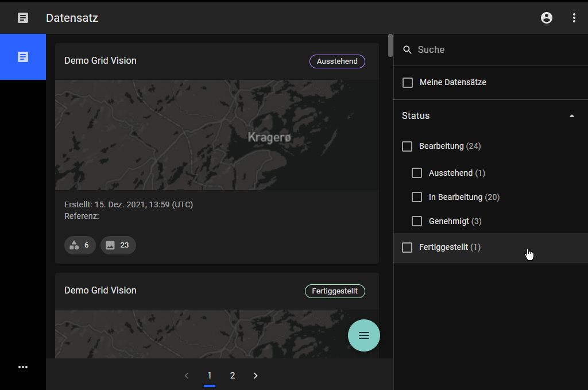Click the top-left document app icon

point(23,18)
